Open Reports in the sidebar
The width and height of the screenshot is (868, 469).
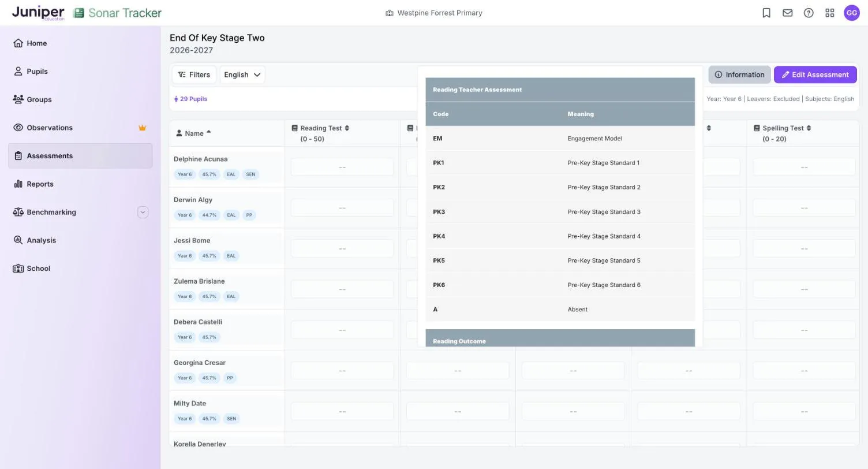click(x=80, y=184)
